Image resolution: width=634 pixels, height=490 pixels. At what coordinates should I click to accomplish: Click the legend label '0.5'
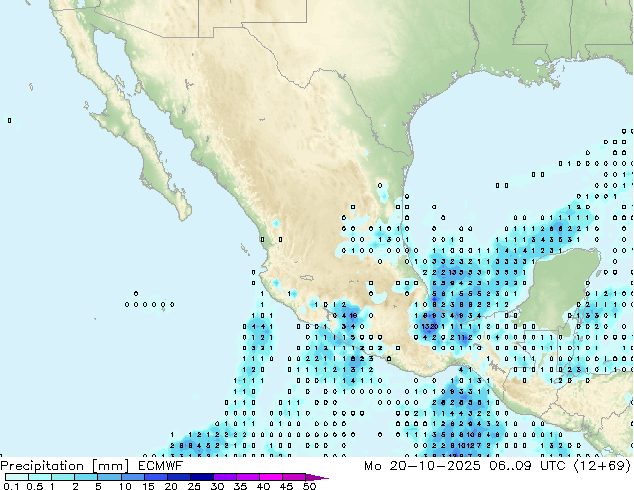click(34, 486)
